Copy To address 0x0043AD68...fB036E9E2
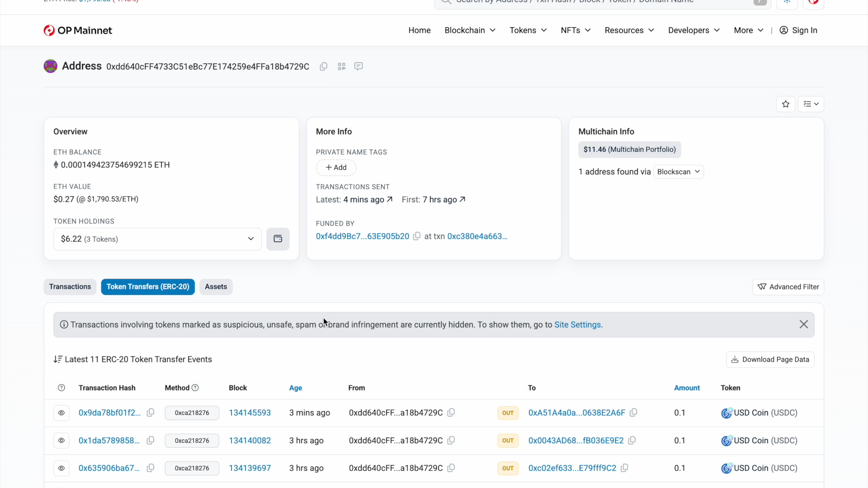This screenshot has height=488, width=868. (632, 440)
